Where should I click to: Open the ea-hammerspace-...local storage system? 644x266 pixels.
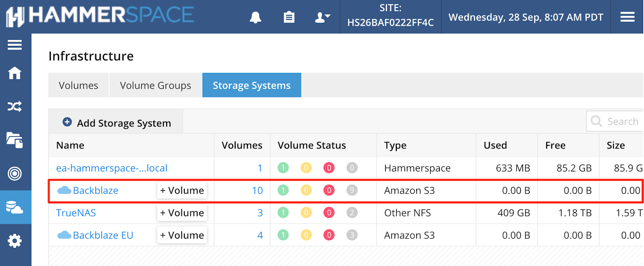click(111, 168)
